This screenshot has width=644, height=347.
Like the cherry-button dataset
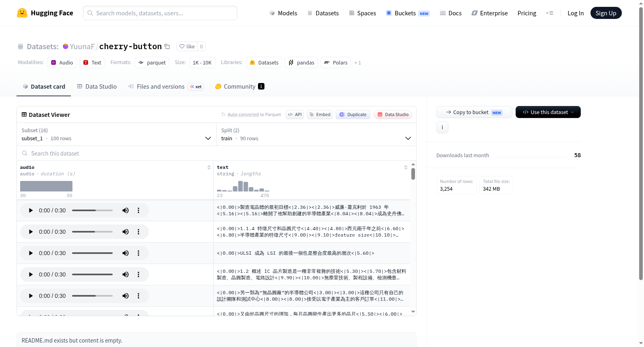[187, 46]
